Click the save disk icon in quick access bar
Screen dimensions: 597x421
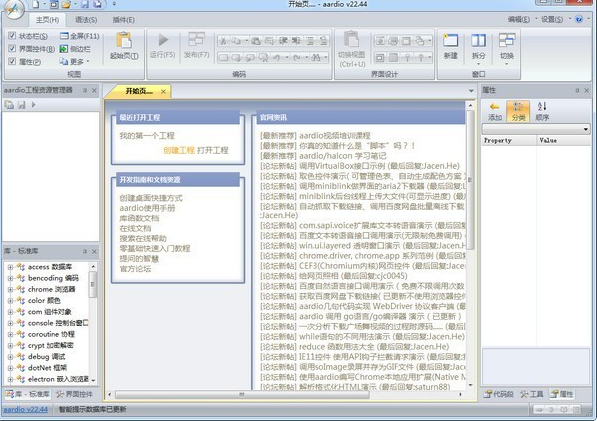(85, 4)
